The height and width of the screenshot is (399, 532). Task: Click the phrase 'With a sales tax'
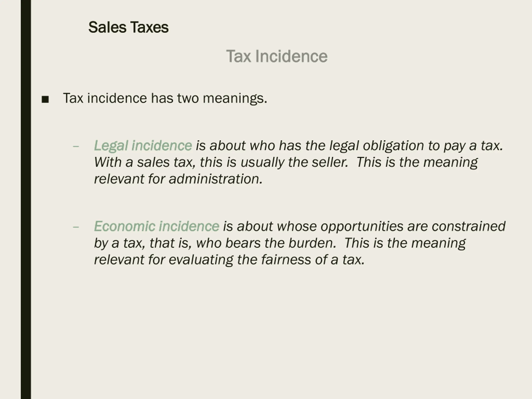[144, 162]
